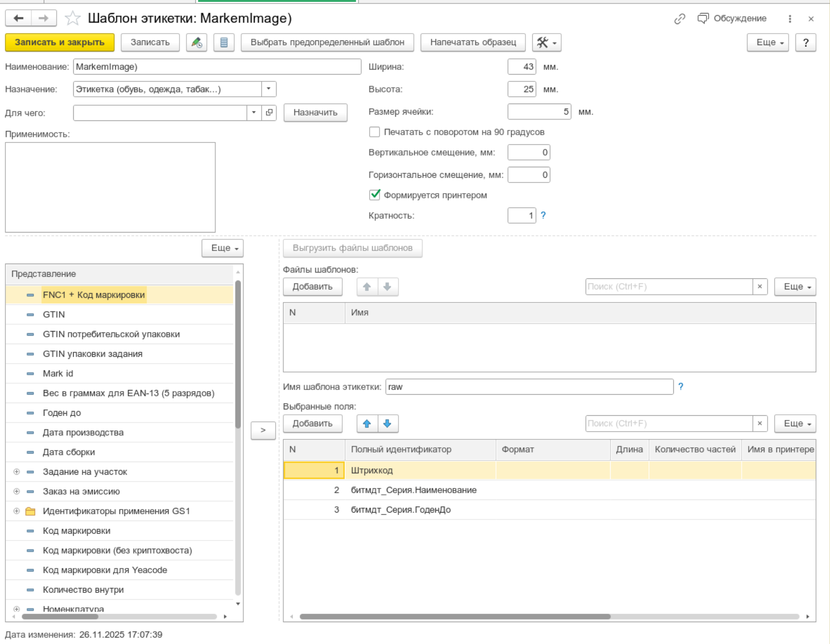The height and width of the screenshot is (644, 830).
Task: Open top-right Еще menu
Action: coord(767,43)
